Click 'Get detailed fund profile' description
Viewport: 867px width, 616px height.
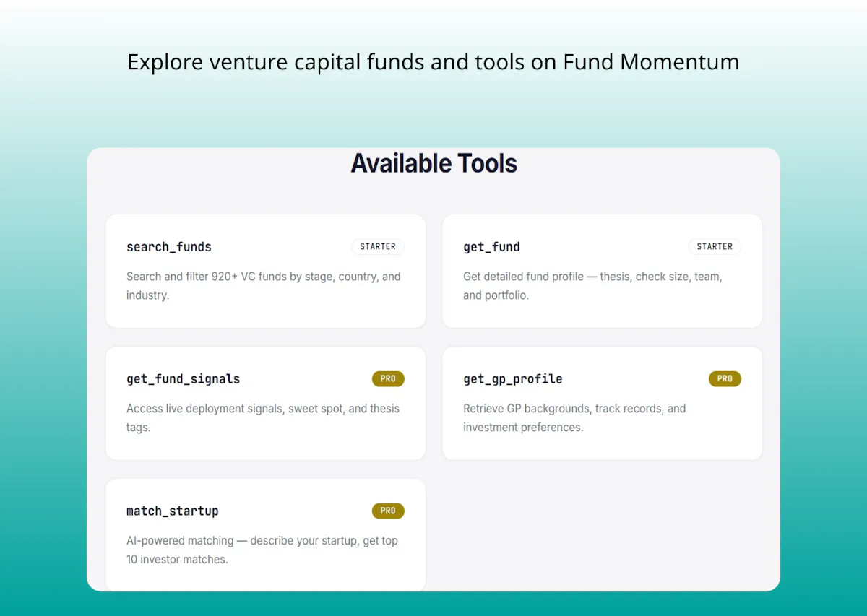point(593,286)
